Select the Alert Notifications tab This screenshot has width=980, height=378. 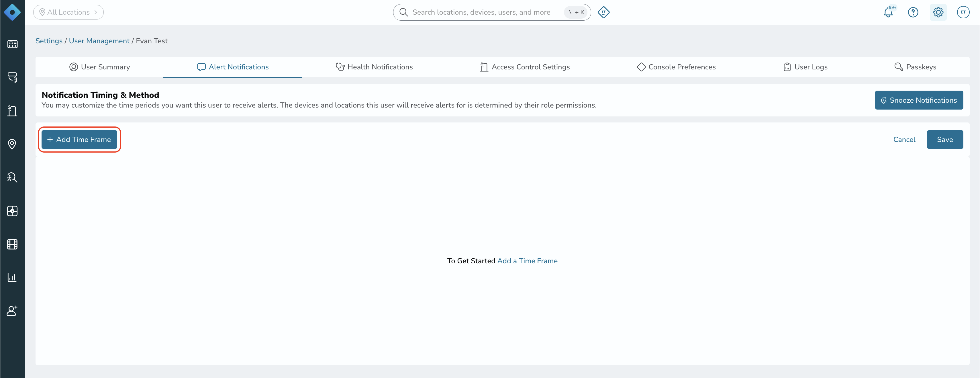point(232,67)
